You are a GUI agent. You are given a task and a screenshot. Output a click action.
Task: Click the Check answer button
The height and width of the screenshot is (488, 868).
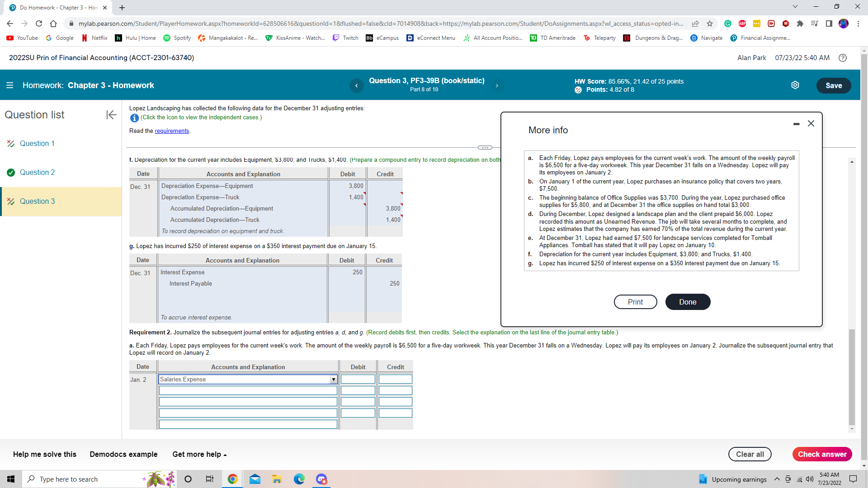click(822, 454)
